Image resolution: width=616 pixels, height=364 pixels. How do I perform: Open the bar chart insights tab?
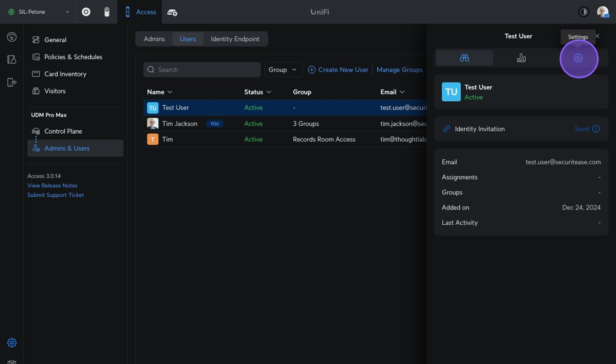[x=521, y=58]
